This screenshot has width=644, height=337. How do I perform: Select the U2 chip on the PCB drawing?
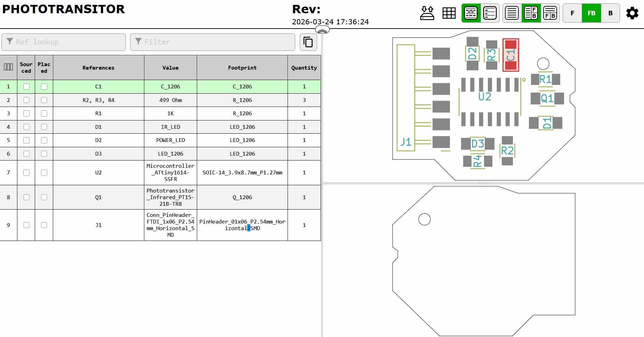(490, 102)
